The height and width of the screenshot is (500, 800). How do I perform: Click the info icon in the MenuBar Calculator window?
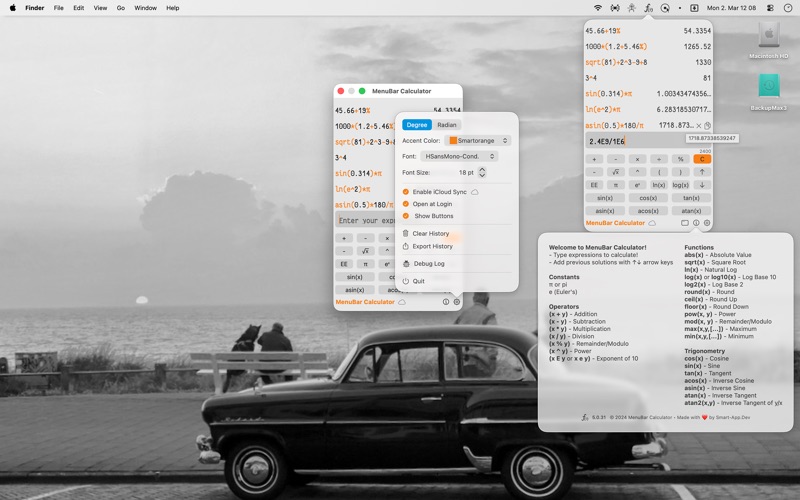[446, 302]
